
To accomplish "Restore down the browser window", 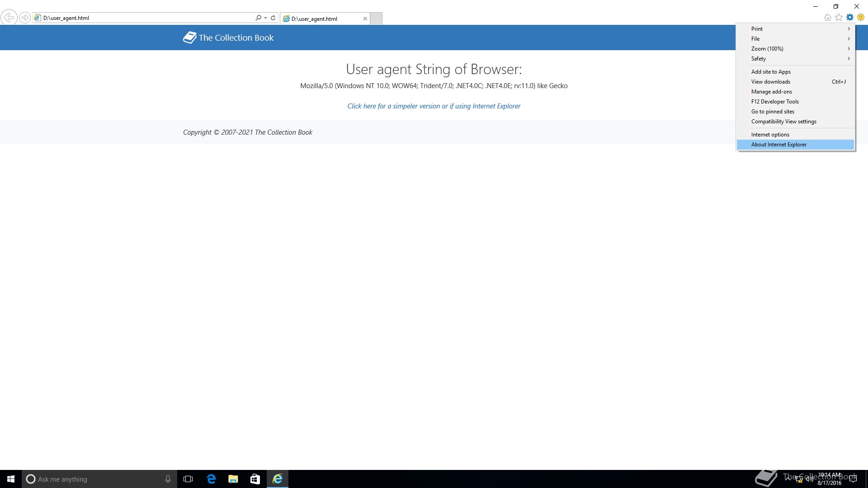I will point(836,6).
